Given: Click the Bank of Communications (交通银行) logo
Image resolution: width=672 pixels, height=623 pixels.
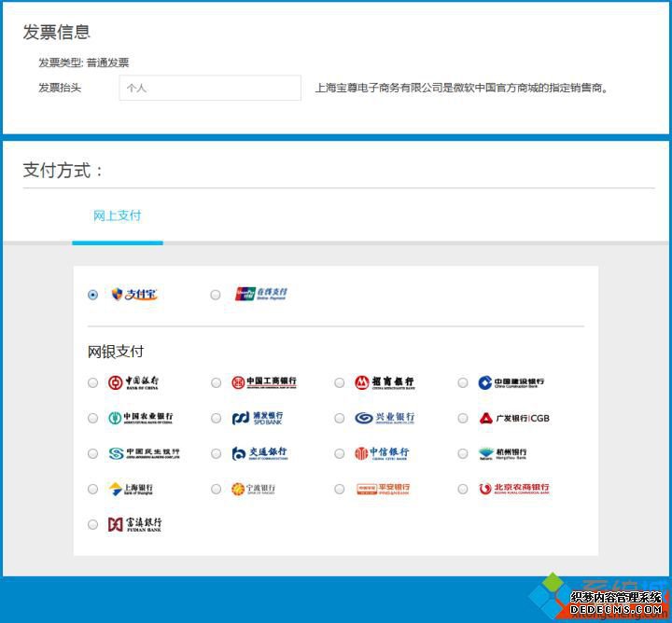Looking at the screenshot, I should (259, 453).
